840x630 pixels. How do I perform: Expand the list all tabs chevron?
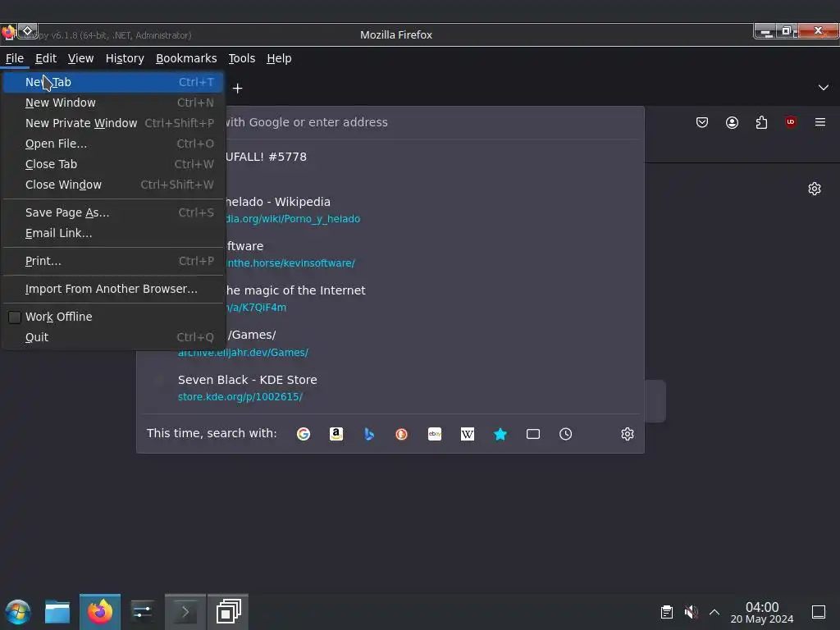[x=824, y=88]
